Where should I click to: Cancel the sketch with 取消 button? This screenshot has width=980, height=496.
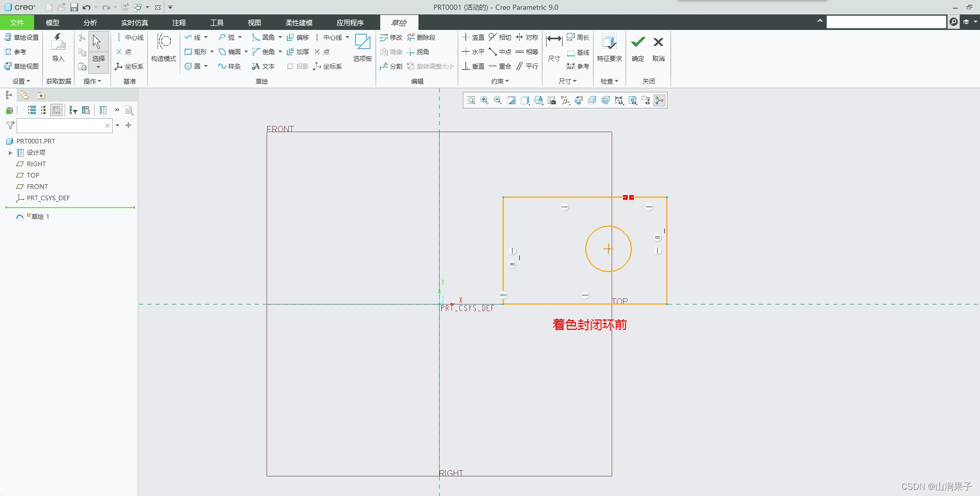point(658,47)
